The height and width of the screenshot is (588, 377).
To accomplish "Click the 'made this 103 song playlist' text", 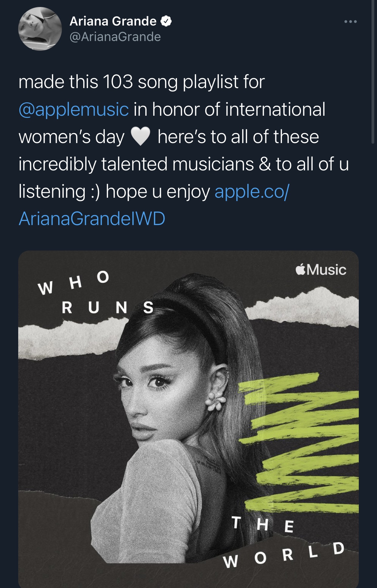I will (141, 82).
